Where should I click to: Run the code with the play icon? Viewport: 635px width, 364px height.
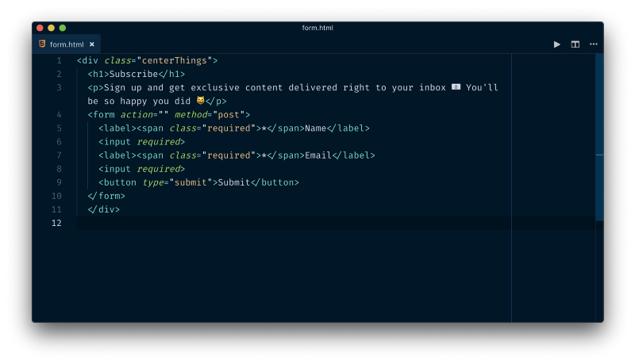tap(557, 44)
